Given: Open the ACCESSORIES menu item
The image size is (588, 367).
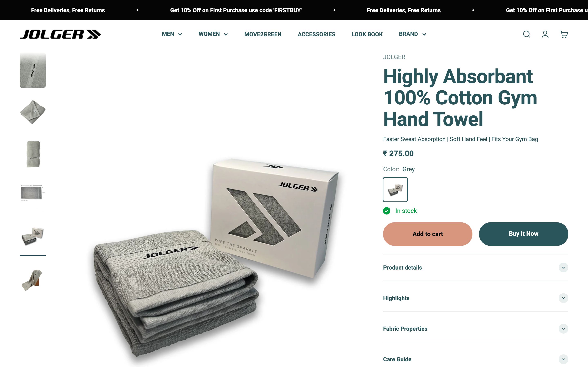Looking at the screenshot, I should pyautogui.click(x=316, y=34).
